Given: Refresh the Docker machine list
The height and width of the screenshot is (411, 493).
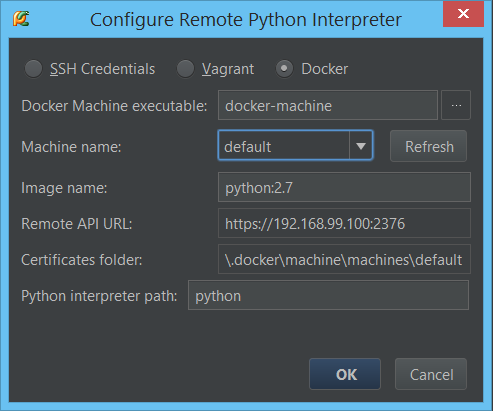Looking at the screenshot, I should (x=428, y=146).
